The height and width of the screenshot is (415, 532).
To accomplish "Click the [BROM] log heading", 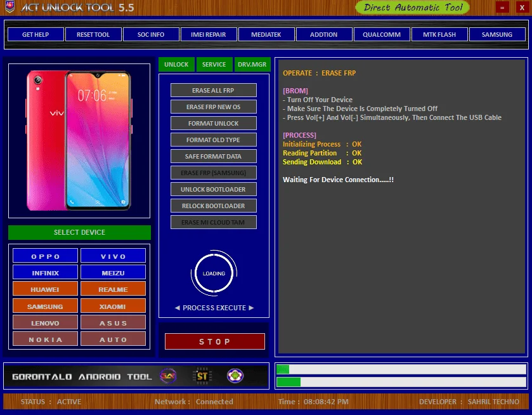I will click(x=295, y=91).
